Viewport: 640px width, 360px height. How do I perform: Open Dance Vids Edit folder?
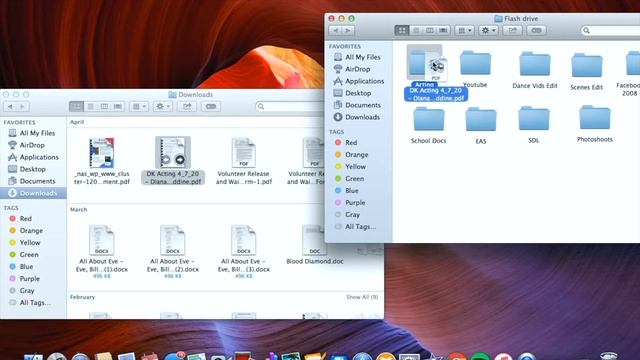[x=535, y=64]
